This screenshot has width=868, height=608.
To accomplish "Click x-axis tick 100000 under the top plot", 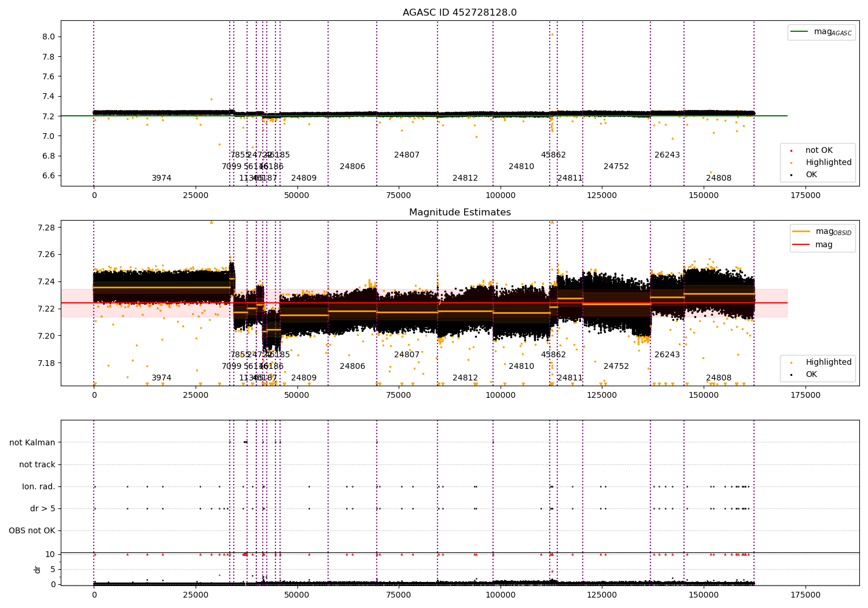I will (501, 196).
